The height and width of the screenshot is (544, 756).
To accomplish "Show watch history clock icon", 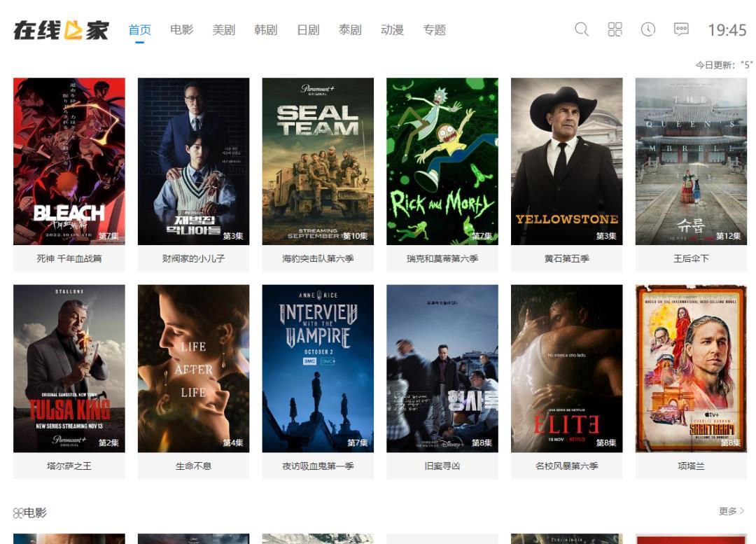I will point(648,29).
